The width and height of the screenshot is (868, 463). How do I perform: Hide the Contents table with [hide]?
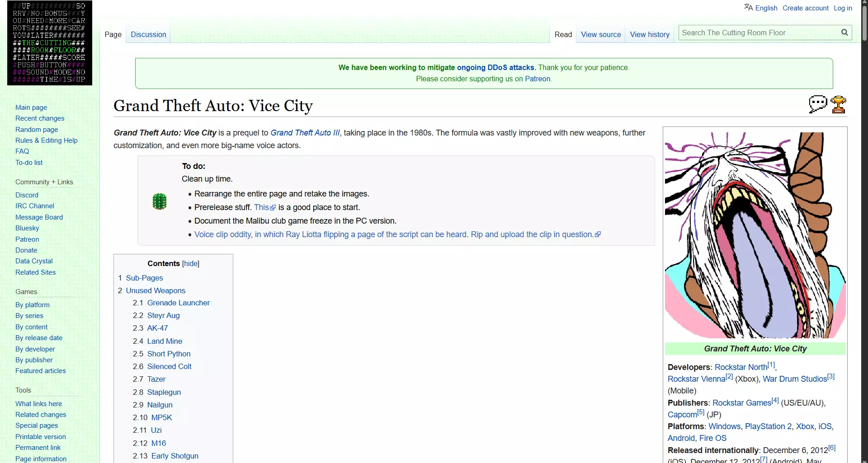point(191,263)
